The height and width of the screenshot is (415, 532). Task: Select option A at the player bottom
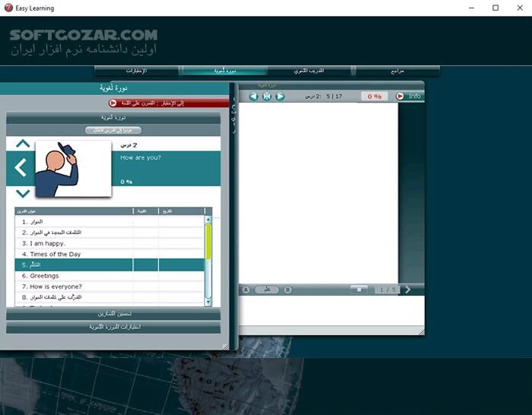tap(245, 290)
